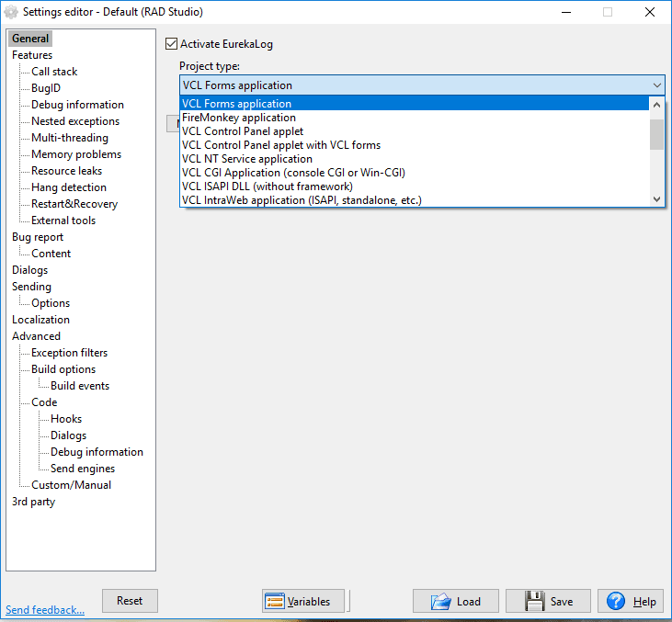Open the Send feedback link
This screenshot has height=622, width=672.
click(x=45, y=609)
